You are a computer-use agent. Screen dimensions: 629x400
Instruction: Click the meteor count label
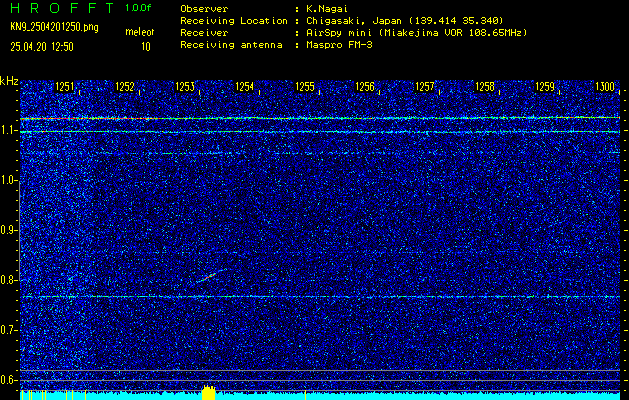tap(140, 32)
